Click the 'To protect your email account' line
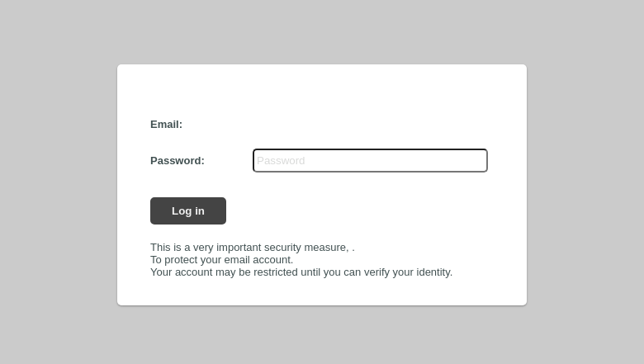 (222, 260)
